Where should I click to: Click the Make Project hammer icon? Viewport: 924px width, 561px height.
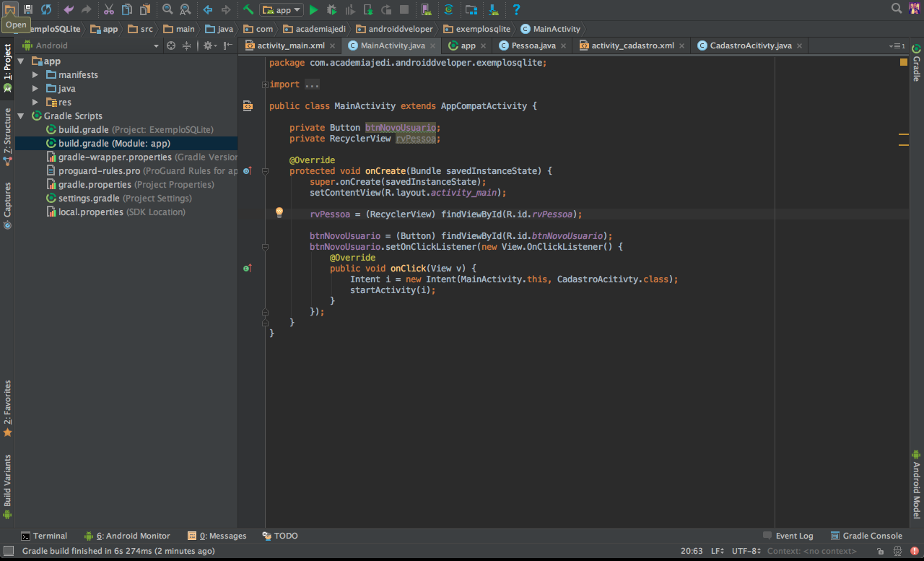248,9
